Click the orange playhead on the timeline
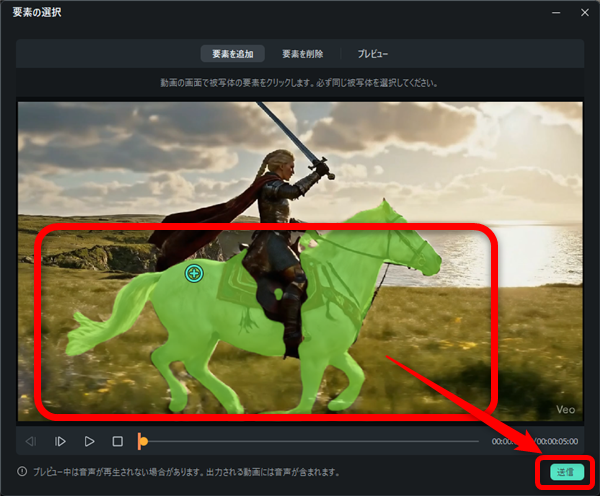The height and width of the screenshot is (496, 600). [143, 441]
